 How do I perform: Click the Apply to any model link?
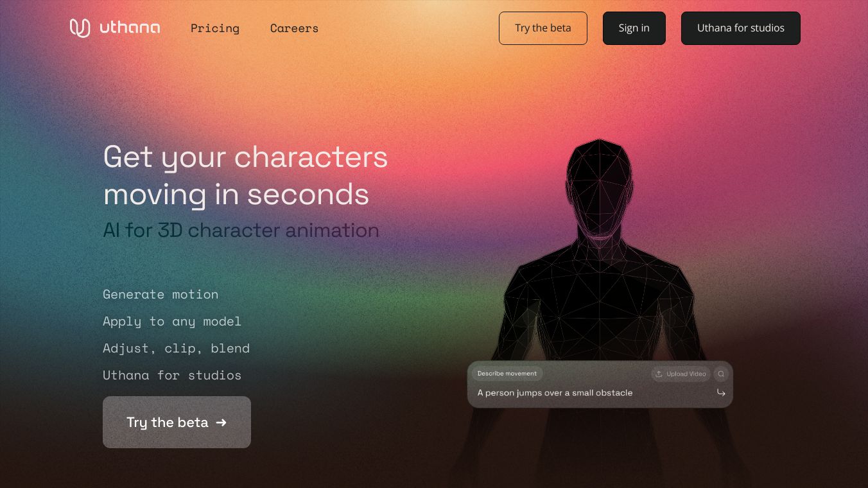click(172, 321)
